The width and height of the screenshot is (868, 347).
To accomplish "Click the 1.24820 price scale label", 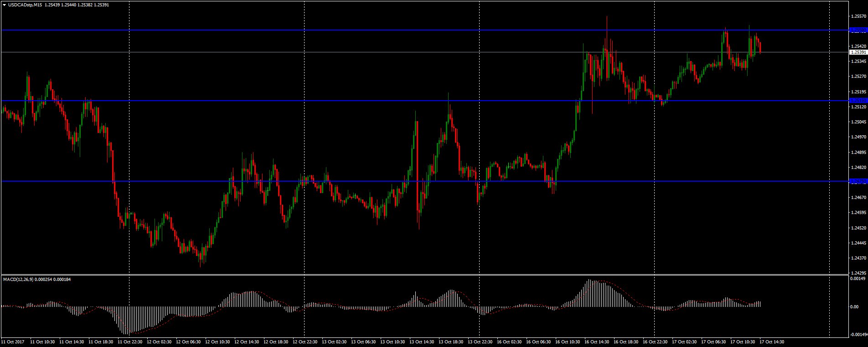I will (858, 168).
